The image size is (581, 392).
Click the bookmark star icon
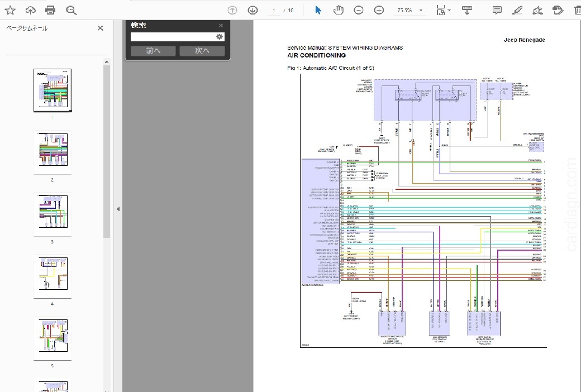point(10,11)
